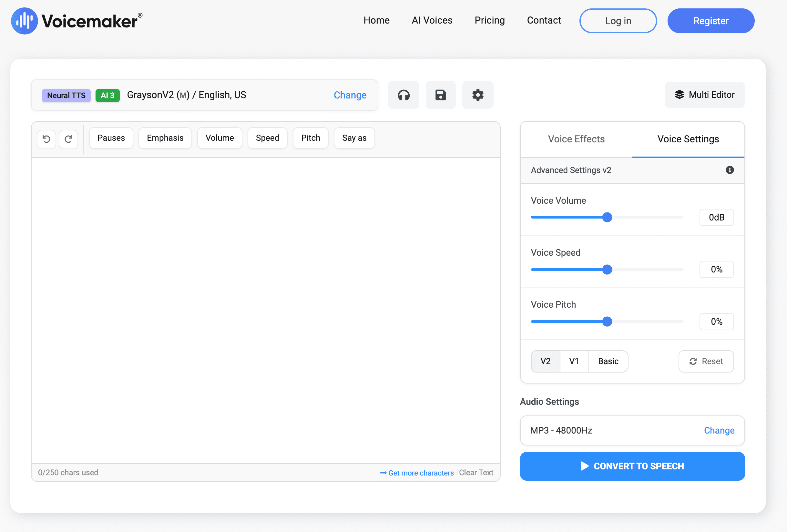Image resolution: width=787 pixels, height=532 pixels.
Task: Click the floppy disk save icon
Action: (441, 95)
